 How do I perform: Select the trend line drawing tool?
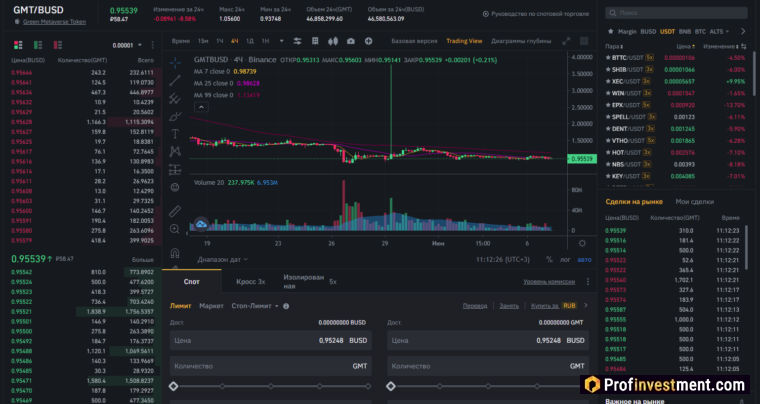[175, 80]
